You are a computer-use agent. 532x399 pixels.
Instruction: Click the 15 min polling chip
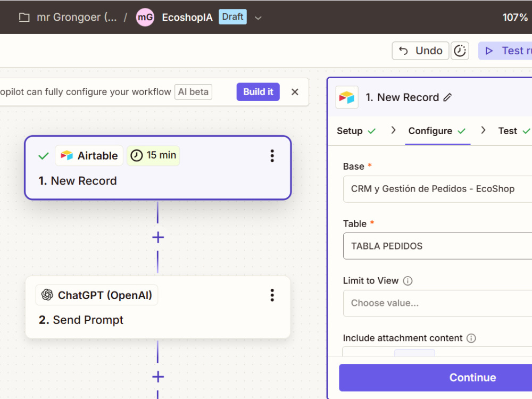tap(153, 155)
